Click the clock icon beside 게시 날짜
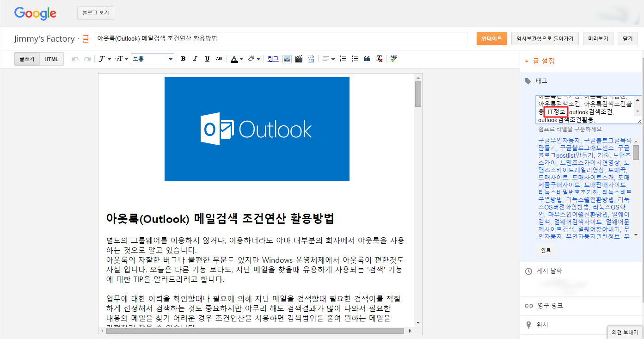644x339 pixels. tap(528, 271)
